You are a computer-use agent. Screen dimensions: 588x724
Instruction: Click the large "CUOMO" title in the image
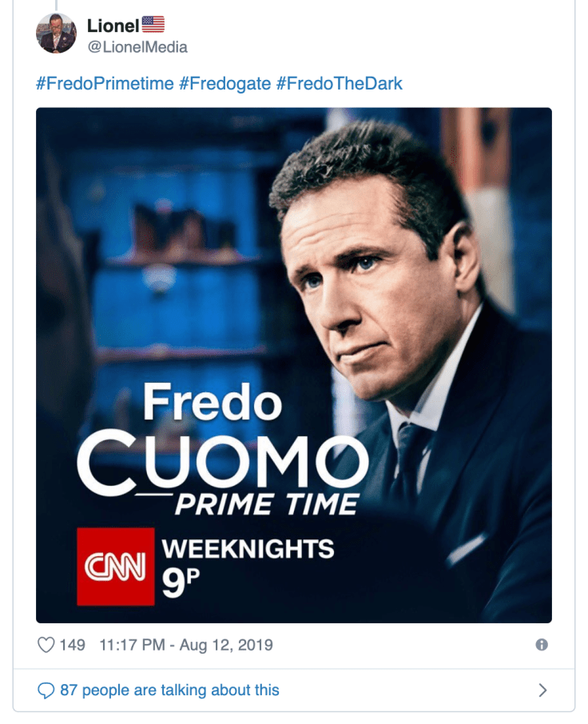click(222, 462)
